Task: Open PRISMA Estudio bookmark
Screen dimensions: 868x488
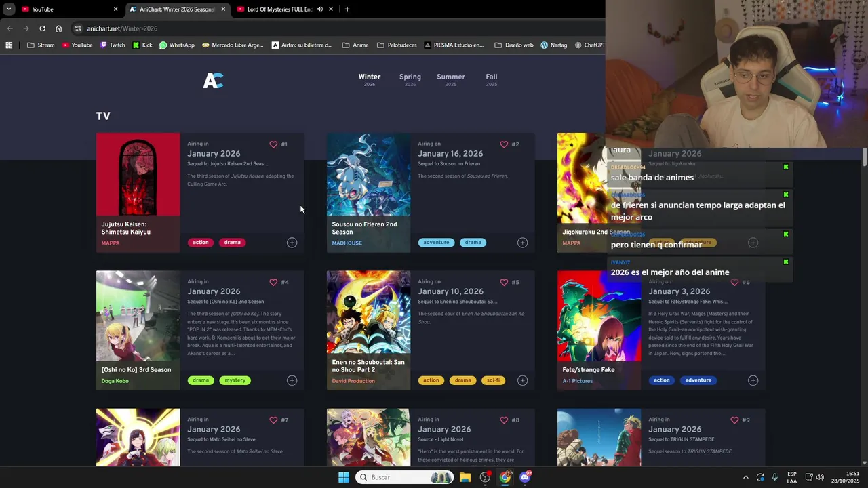Action: point(454,45)
